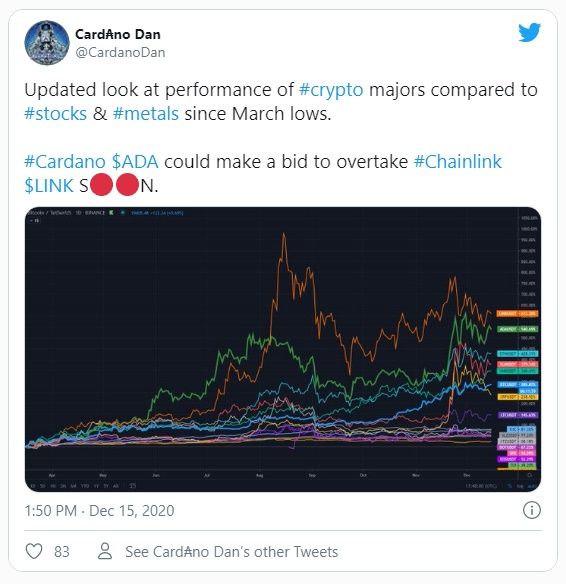Viewport: 566px width, 584px height.
Task: Click the person silhouette icon
Action: pos(105,551)
